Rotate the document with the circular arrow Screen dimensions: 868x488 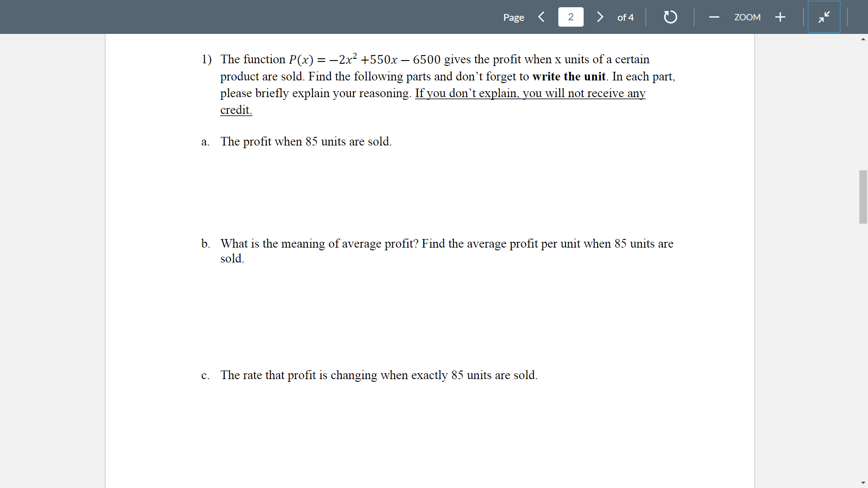pos(670,17)
